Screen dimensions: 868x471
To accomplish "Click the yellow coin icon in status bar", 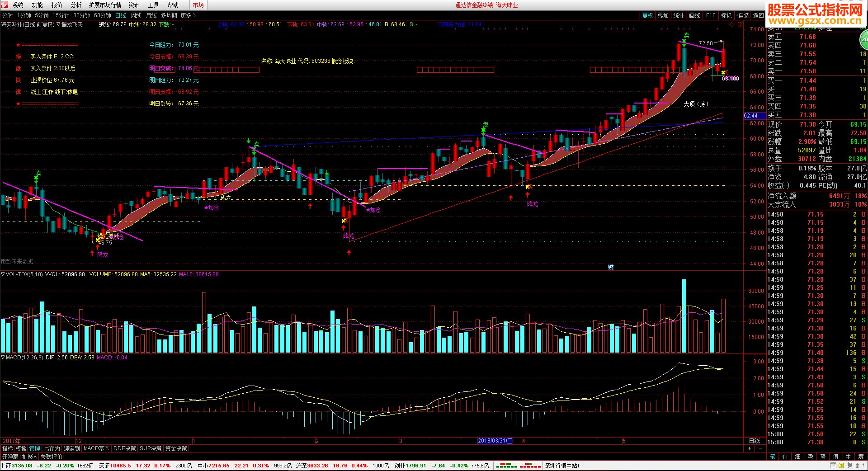I will [841, 466].
